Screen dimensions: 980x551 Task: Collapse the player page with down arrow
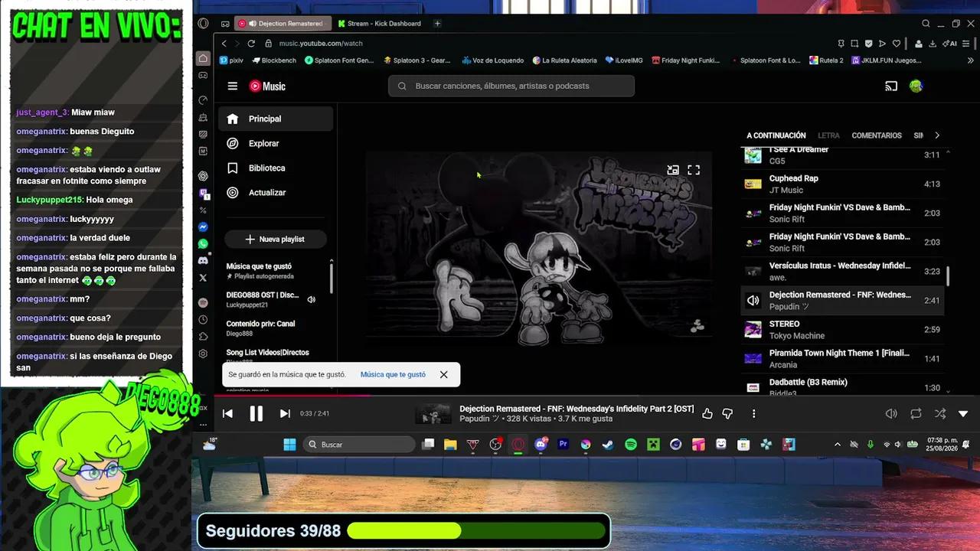963,414
